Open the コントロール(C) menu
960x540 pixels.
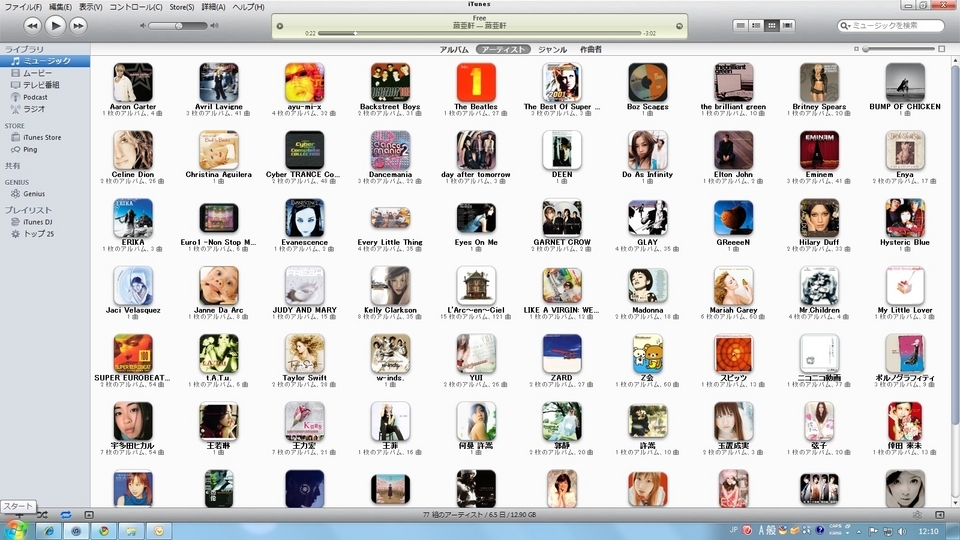pyautogui.click(x=136, y=7)
